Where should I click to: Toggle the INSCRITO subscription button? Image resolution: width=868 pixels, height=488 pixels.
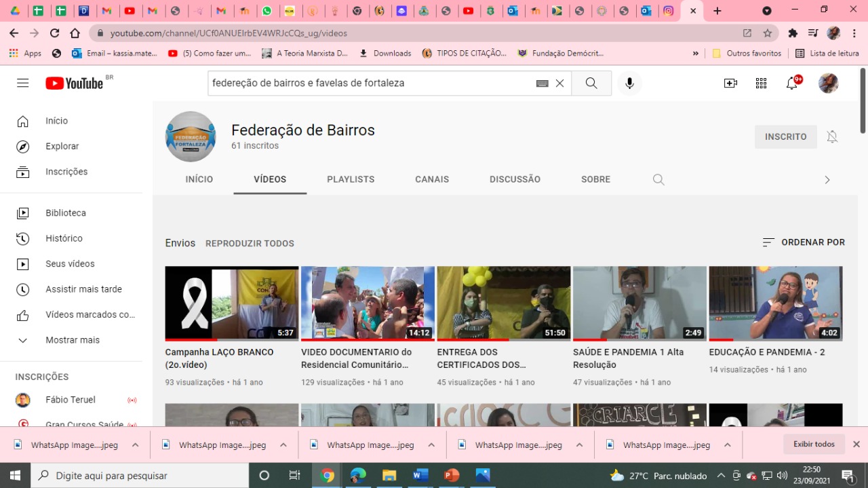tap(785, 136)
